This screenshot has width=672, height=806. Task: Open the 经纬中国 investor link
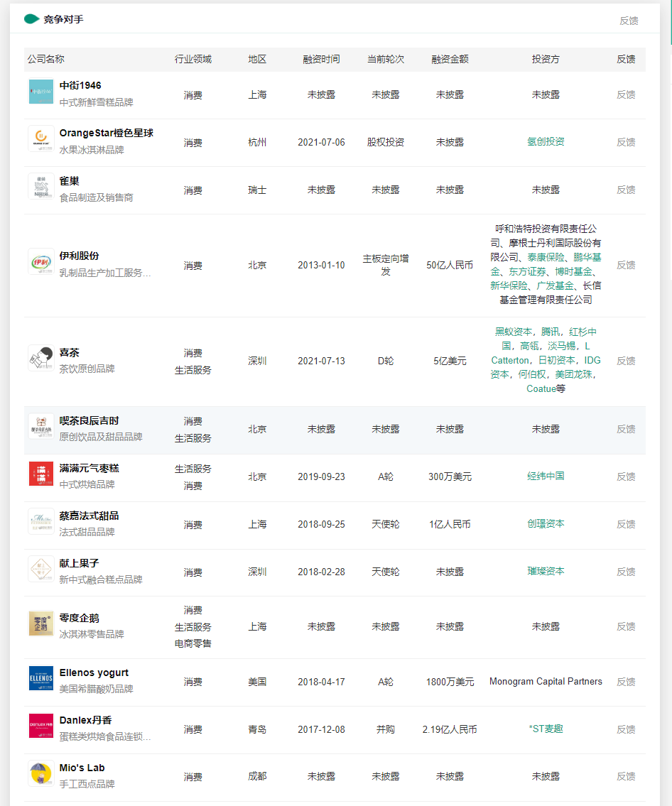pyautogui.click(x=546, y=476)
